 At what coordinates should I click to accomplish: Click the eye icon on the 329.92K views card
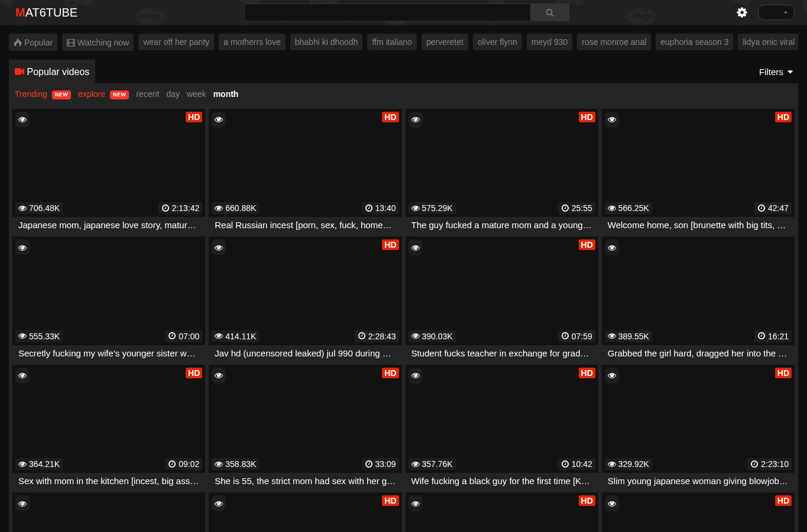click(x=612, y=375)
